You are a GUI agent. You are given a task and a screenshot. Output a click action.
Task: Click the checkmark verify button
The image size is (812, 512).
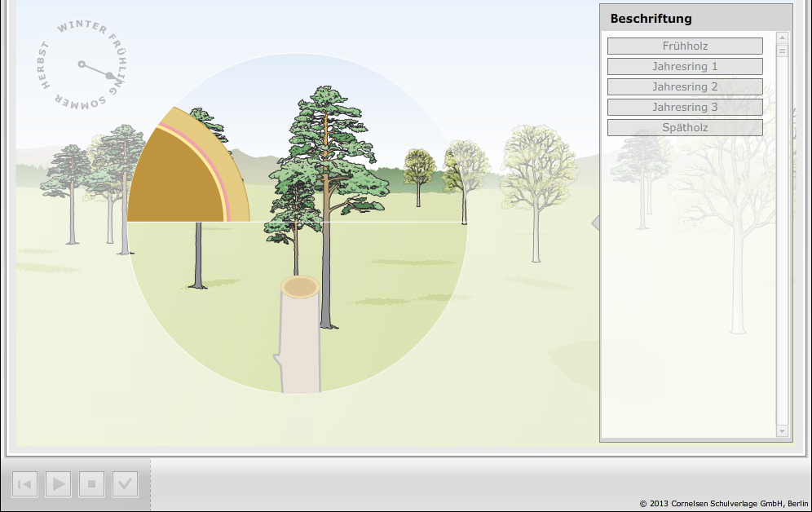coord(125,484)
